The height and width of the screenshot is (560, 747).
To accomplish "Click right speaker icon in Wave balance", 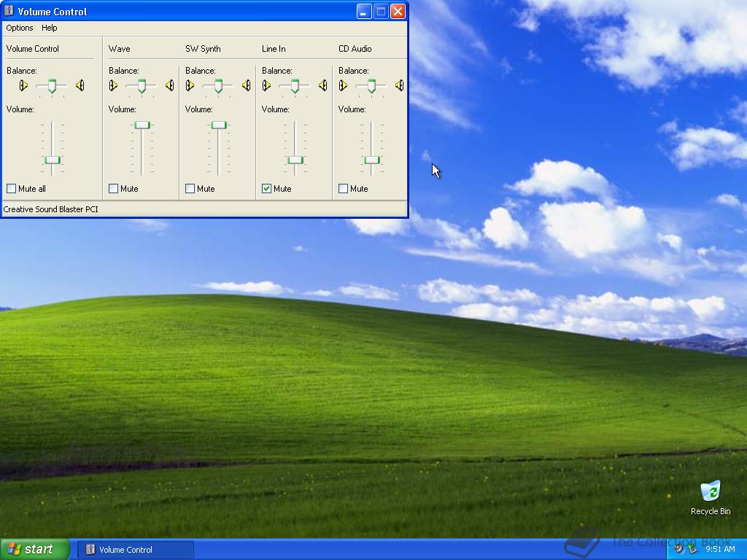I will (x=169, y=85).
